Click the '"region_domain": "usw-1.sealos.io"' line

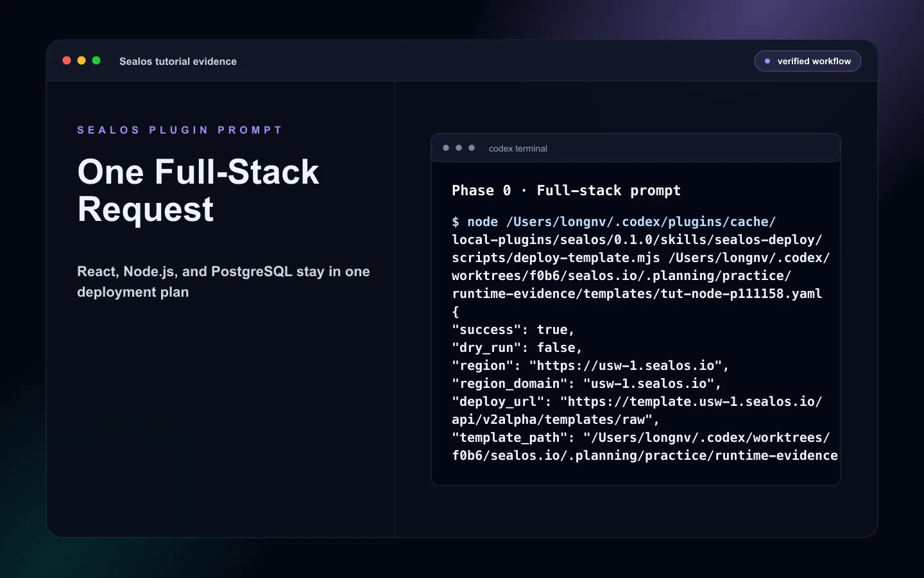pyautogui.click(x=586, y=383)
